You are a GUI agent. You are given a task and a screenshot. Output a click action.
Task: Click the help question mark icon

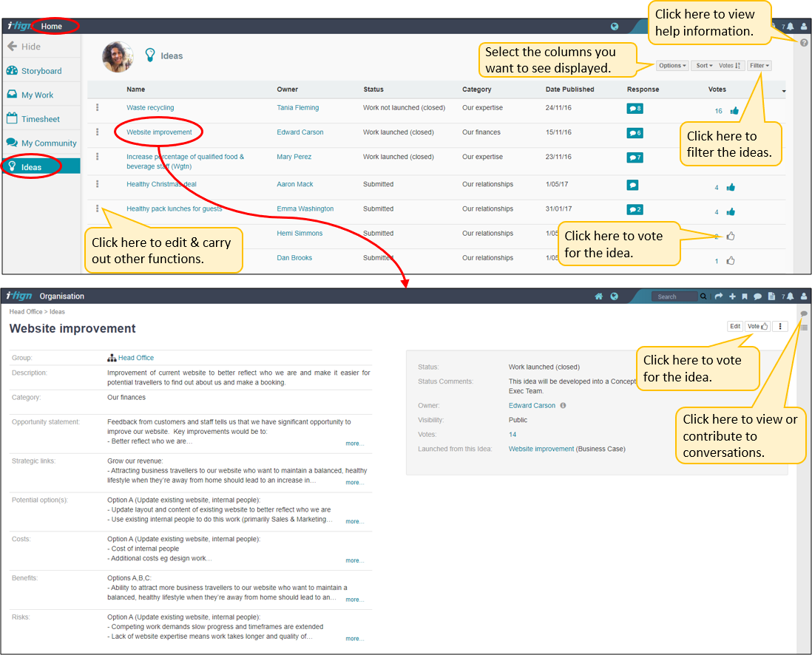[804, 43]
